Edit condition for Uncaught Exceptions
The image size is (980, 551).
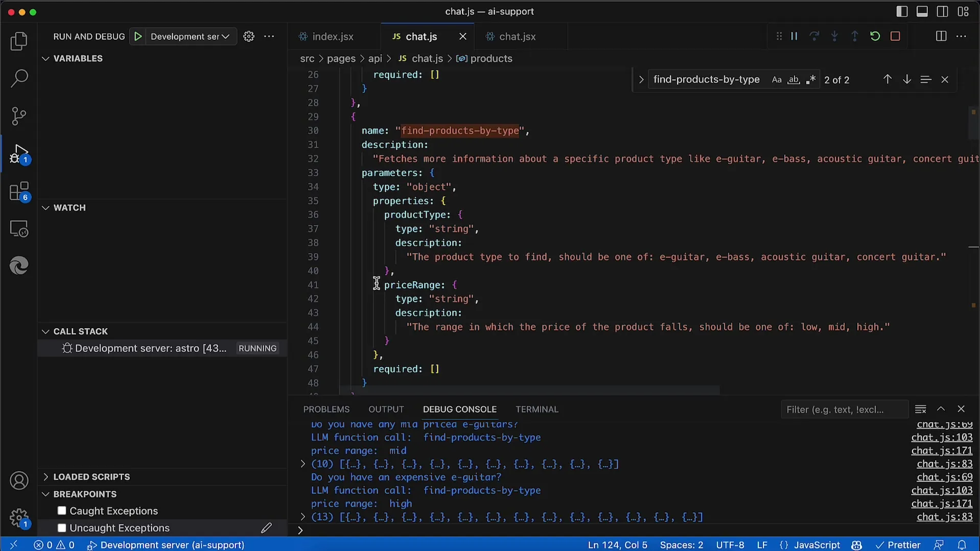tap(266, 528)
